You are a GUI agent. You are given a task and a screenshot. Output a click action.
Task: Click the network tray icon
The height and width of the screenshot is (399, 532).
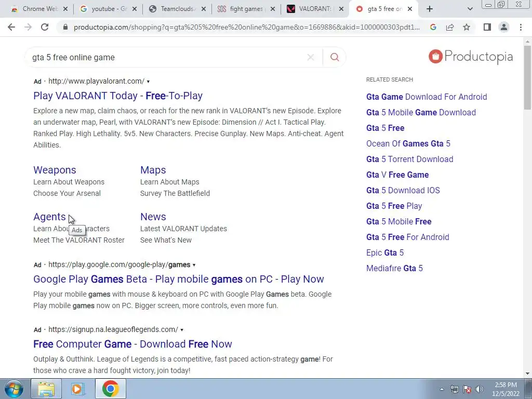454,390
